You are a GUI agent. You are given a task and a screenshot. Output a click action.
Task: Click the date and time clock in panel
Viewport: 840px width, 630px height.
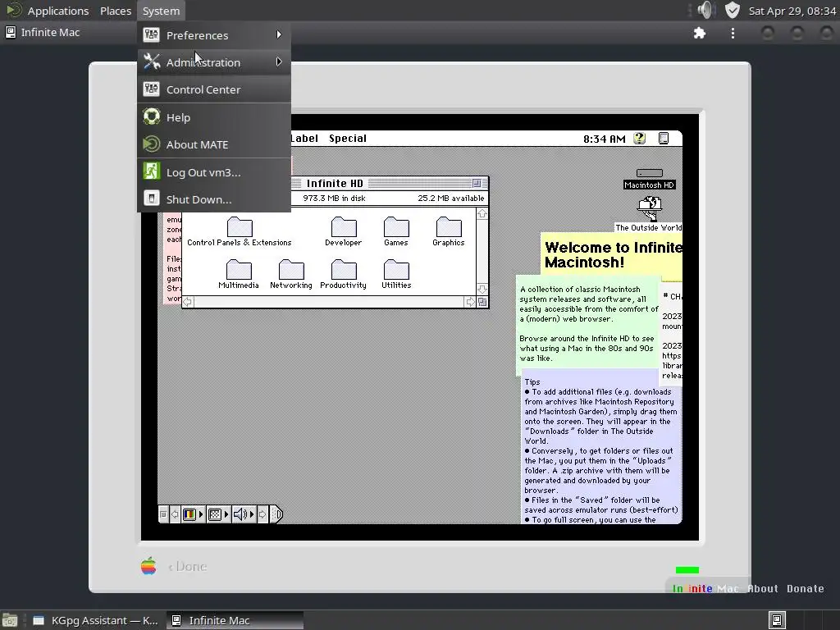792,11
